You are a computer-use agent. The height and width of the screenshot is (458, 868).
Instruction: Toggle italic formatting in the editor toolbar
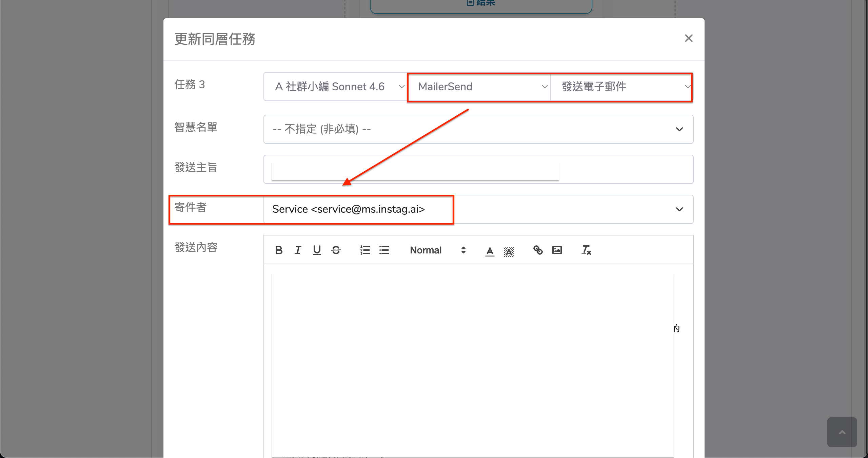click(x=298, y=250)
